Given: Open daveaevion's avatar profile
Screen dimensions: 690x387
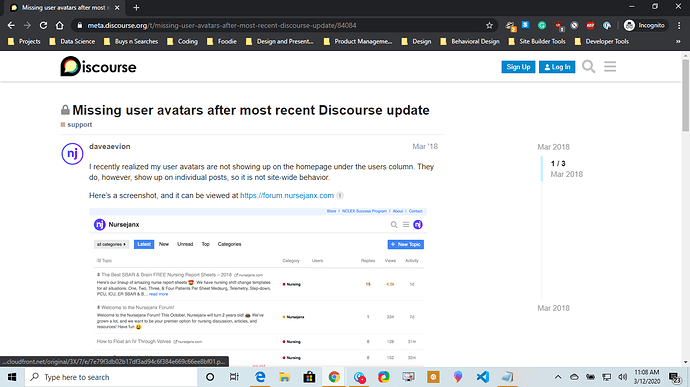Looking at the screenshot, I should point(72,154).
